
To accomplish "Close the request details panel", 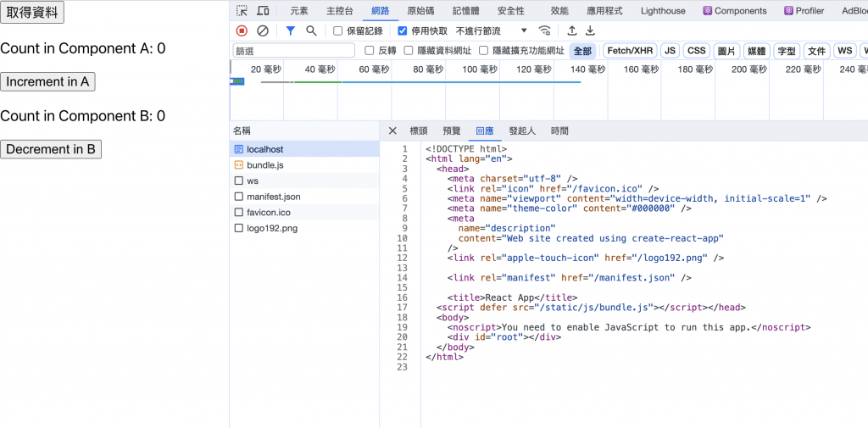I will 392,131.
